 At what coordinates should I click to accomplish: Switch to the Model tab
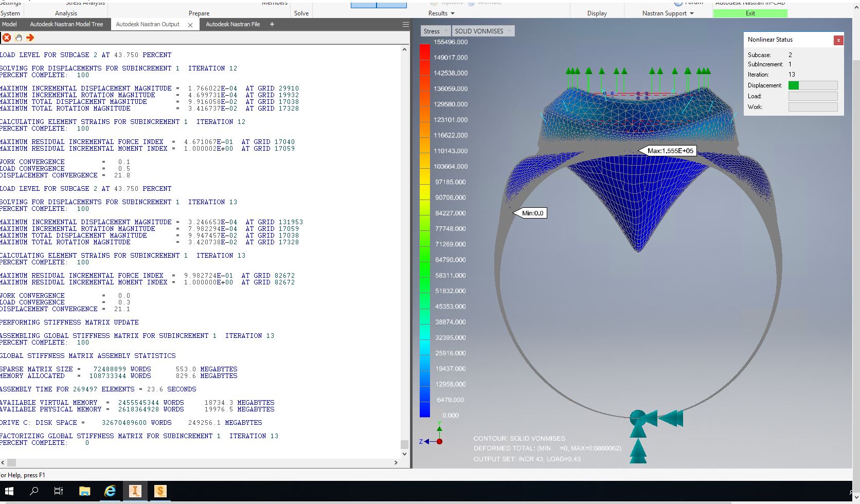9,24
